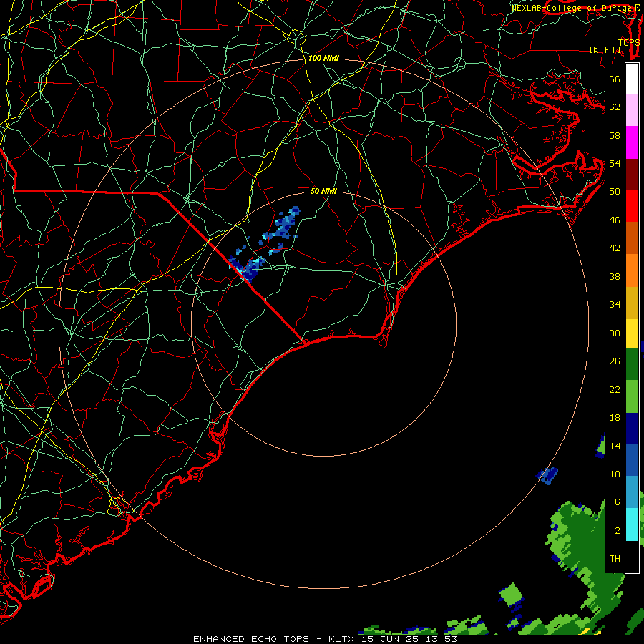Image resolution: width=644 pixels, height=644 pixels.
Task: Click the dark red maroon legend band
Action: (x=632, y=175)
